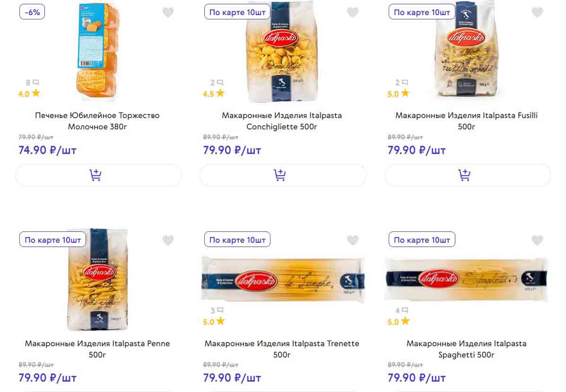
Task: View the Italpasta Trenette package image
Action: [283, 280]
